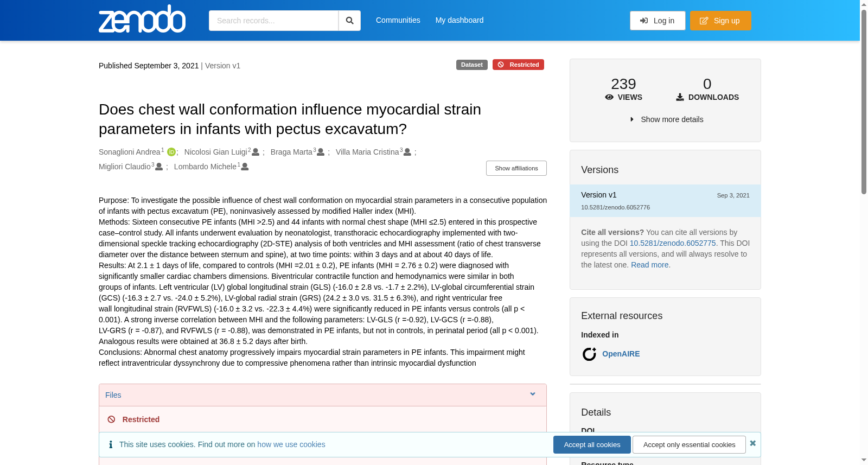Open the how we use cookies link
868x465 pixels.
291,444
